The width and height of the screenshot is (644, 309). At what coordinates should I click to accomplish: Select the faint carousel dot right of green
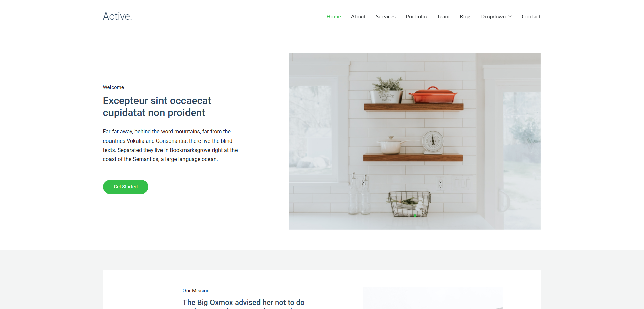click(421, 216)
